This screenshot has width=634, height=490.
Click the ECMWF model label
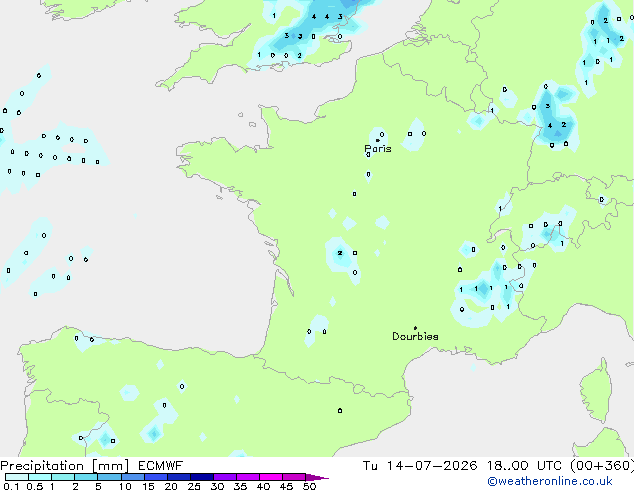161,466
